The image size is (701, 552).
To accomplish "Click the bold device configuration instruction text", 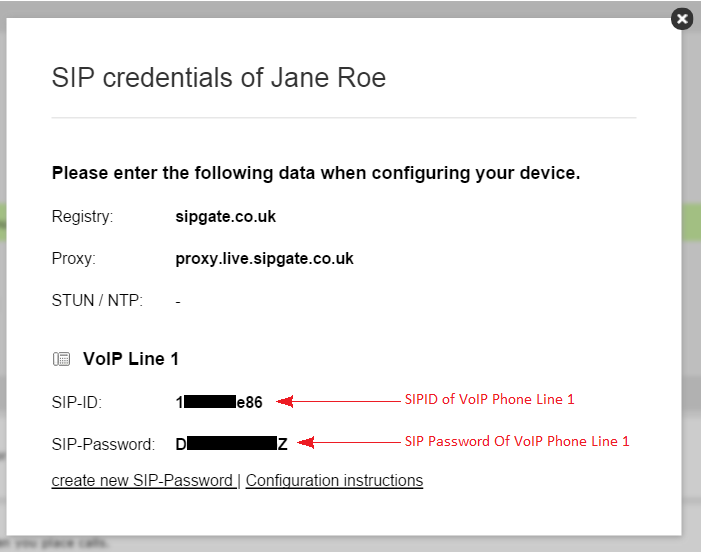I will click(x=316, y=173).
